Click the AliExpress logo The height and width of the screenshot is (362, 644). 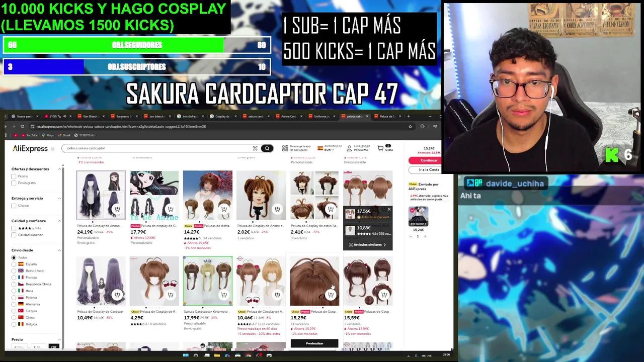click(30, 149)
